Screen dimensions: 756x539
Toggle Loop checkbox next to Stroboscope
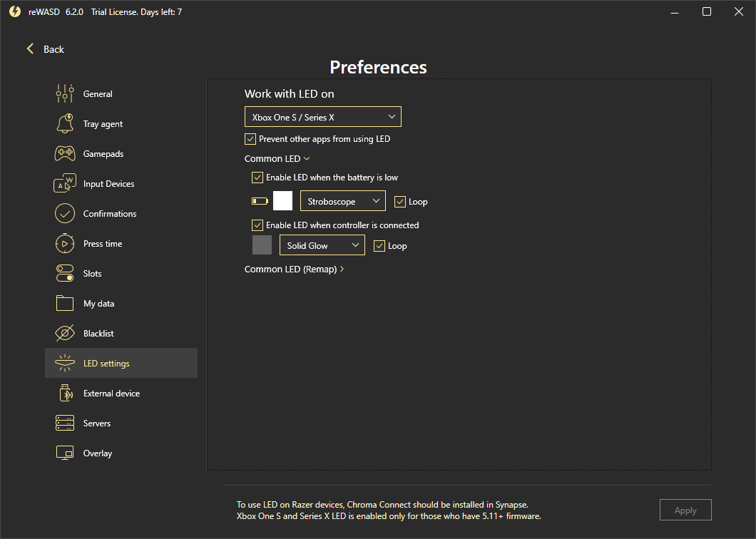399,202
